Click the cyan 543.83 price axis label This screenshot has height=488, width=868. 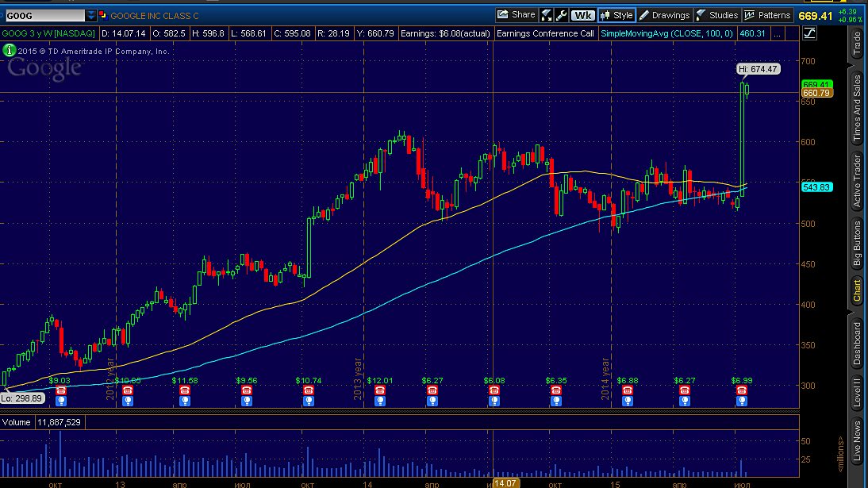(816, 187)
